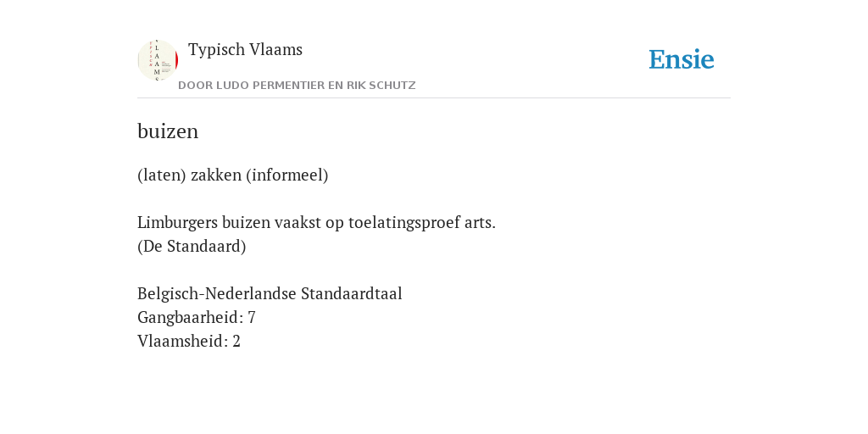Click the 'Gangbaarheid: 7' rating
Viewport: 868px width, 434px height.
point(197,317)
